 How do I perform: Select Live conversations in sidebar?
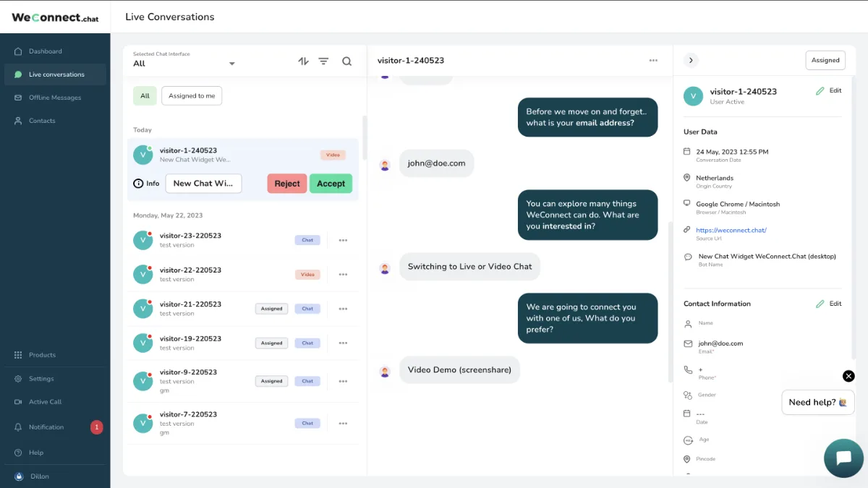(x=55, y=74)
